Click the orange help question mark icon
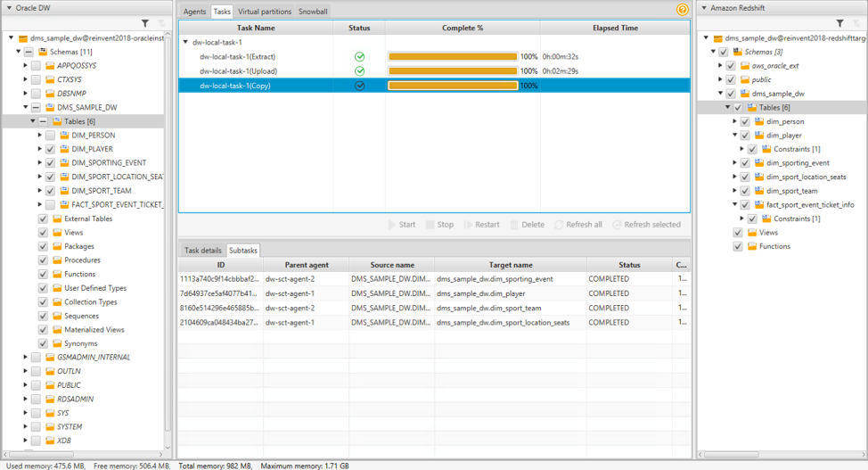Screen dimensions: 868x470 tap(682, 10)
